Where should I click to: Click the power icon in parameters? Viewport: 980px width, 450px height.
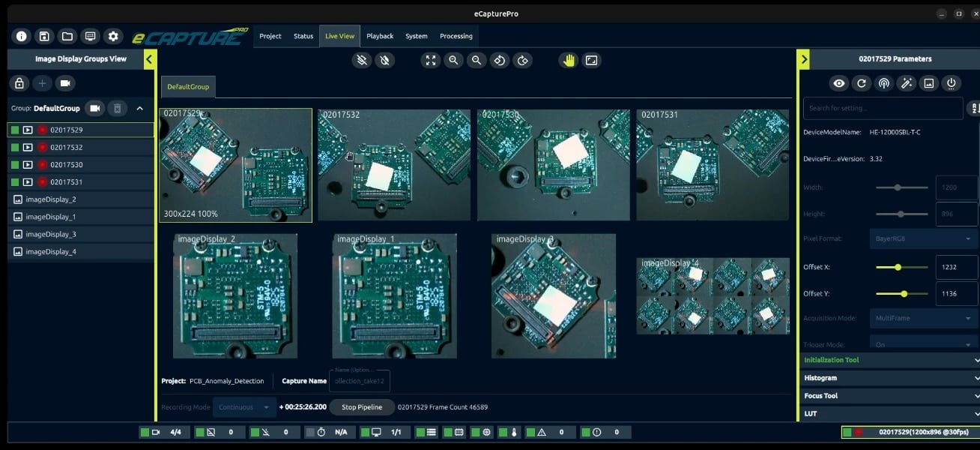coord(952,83)
